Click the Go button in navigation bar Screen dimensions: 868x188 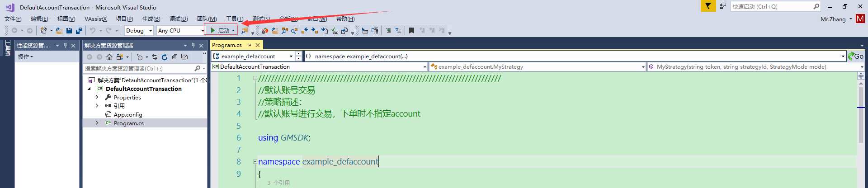[856, 56]
